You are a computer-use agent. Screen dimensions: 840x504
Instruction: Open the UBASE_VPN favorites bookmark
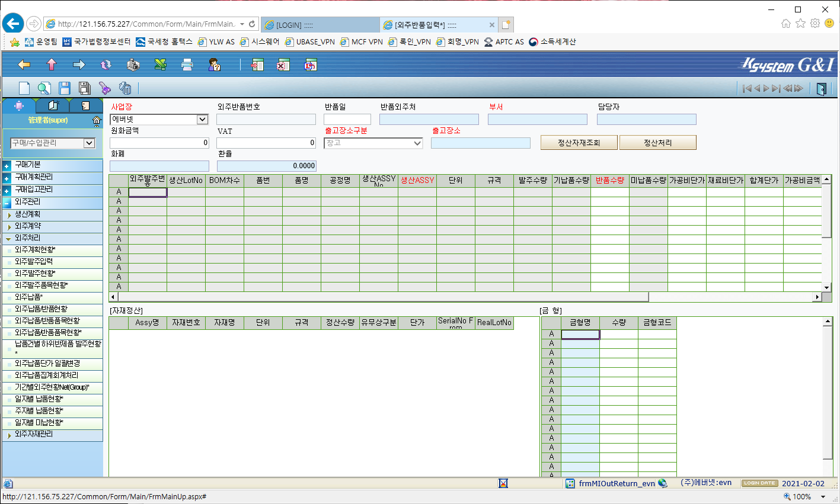tap(310, 41)
